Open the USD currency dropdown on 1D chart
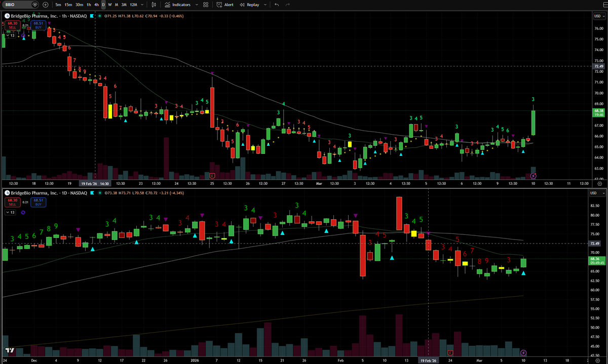Screen dimensions: 608x364 coord(598,193)
